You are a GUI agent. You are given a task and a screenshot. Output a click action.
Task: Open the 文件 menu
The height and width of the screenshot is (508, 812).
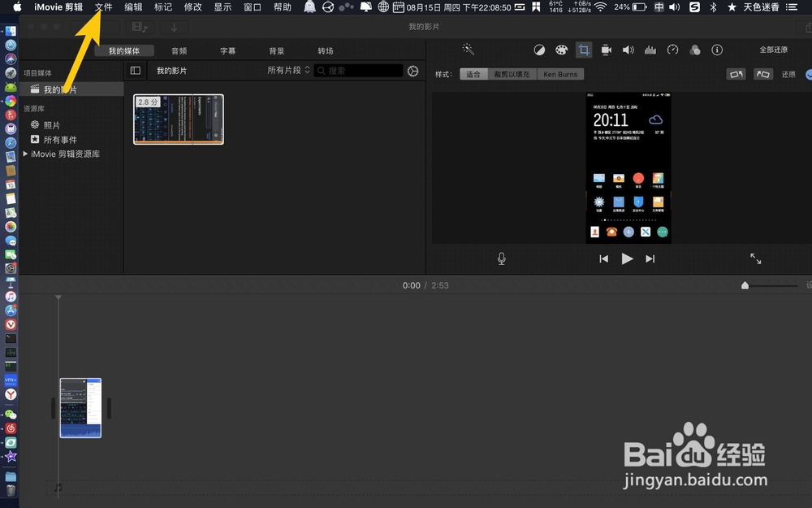(x=104, y=7)
